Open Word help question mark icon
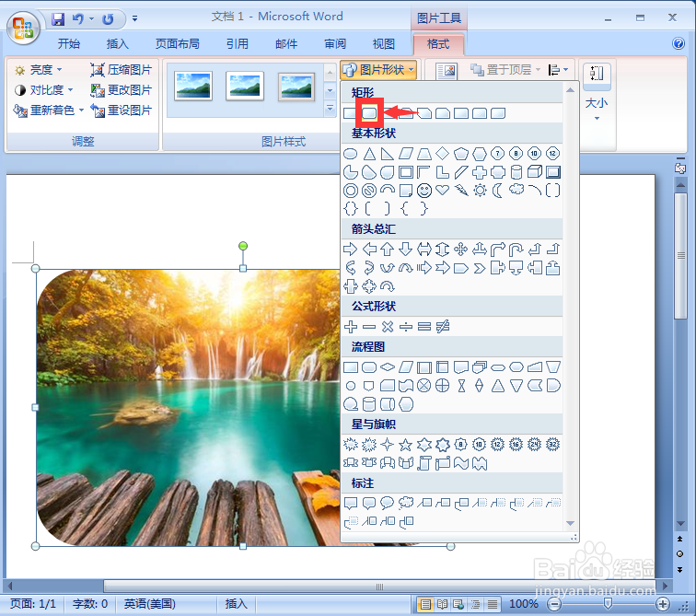Screen dimensions: 696x616 pos(679,43)
